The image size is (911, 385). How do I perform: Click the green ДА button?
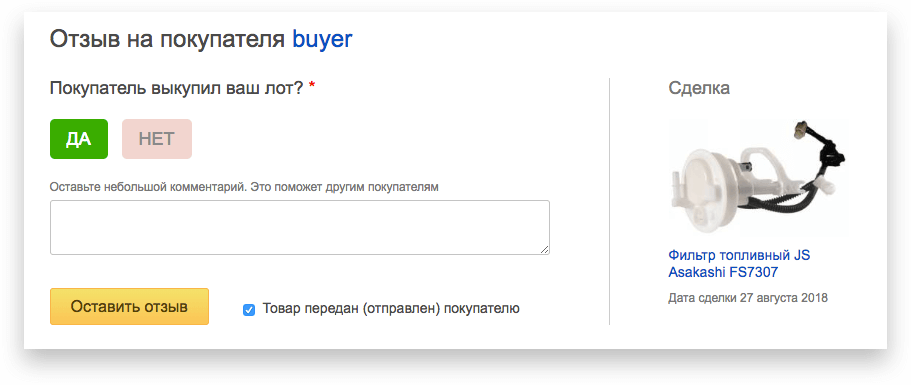click(x=78, y=139)
